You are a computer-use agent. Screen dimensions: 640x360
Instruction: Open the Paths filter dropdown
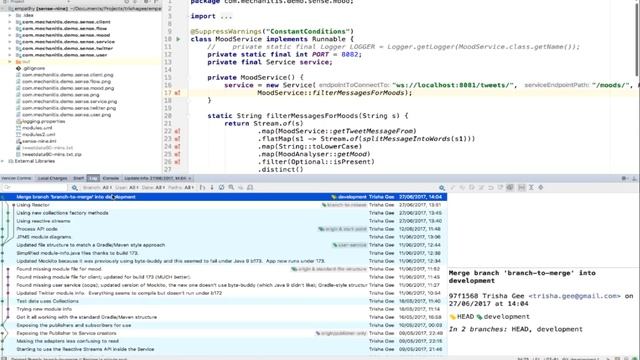181,187
